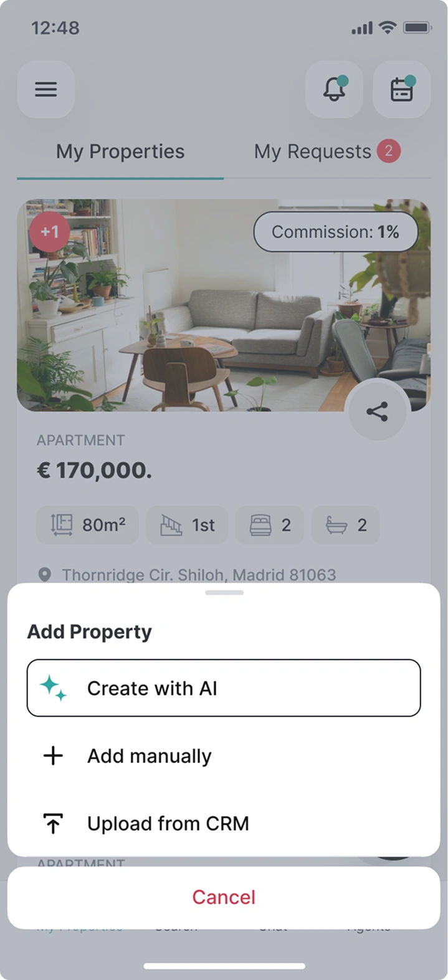The height and width of the screenshot is (980, 448).
Task: Click the plus icon for Add manually
Action: point(53,756)
